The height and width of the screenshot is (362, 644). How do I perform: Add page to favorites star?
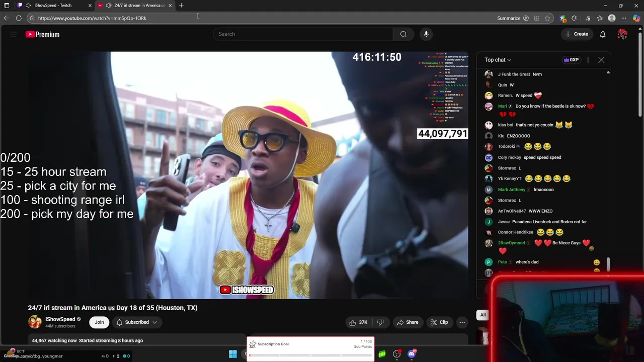point(547,18)
